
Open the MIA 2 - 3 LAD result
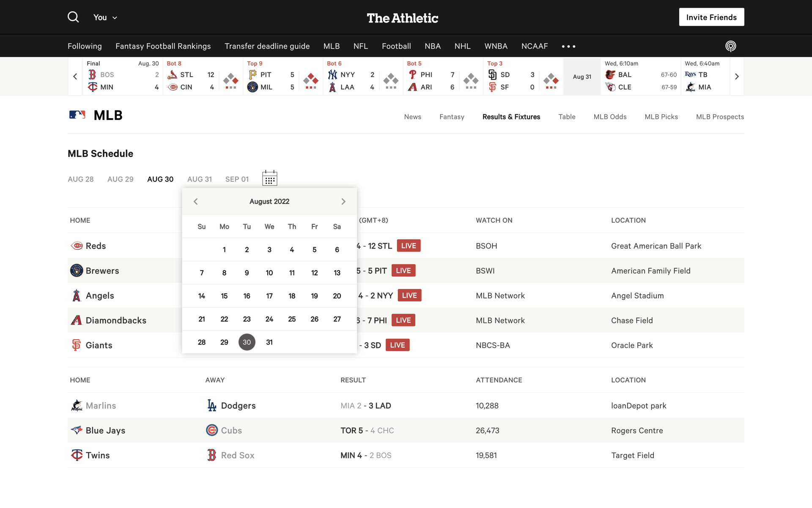[366, 406]
